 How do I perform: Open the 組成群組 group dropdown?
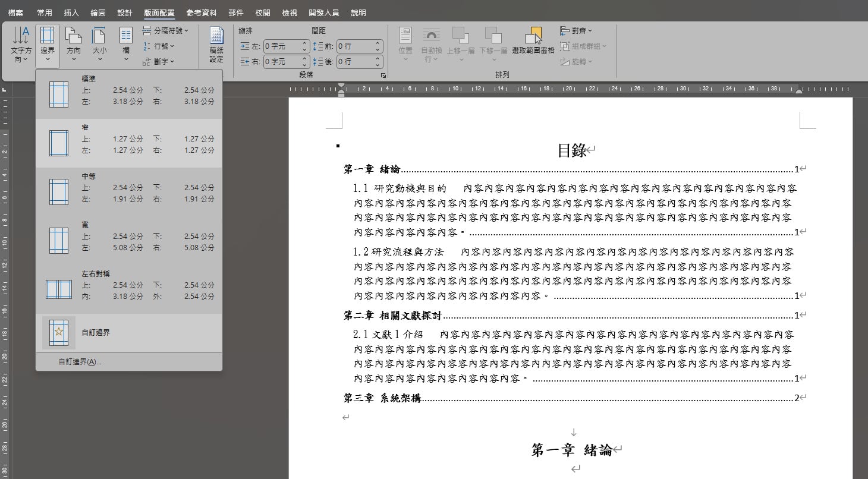[583, 46]
